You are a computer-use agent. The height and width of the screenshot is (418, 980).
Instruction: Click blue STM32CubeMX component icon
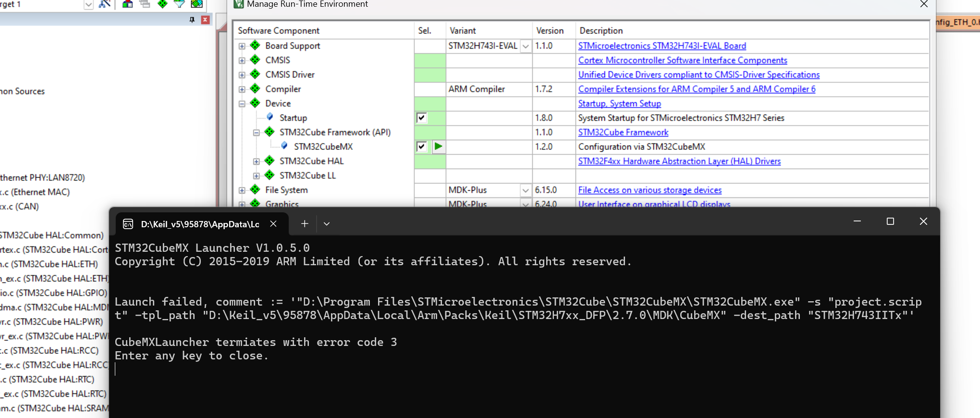[x=284, y=146]
